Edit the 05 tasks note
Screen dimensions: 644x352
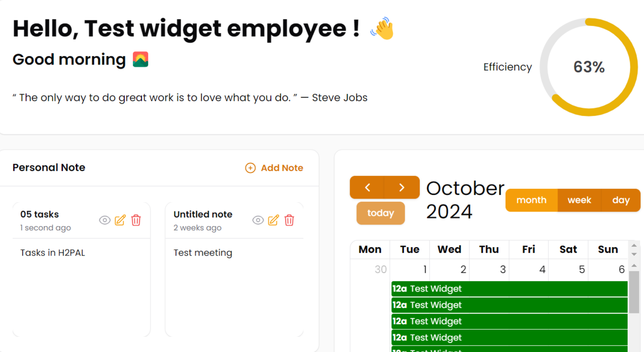[120, 220]
